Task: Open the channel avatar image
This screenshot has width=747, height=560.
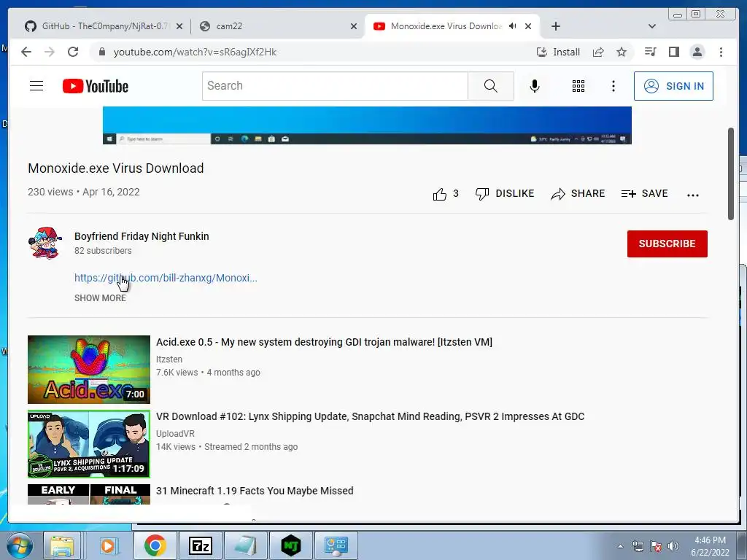Action: click(44, 243)
